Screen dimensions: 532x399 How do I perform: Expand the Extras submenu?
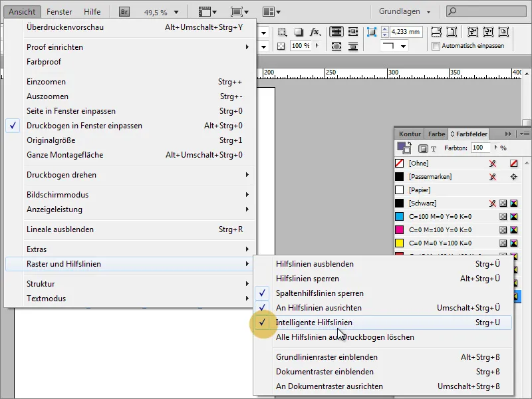click(x=130, y=249)
